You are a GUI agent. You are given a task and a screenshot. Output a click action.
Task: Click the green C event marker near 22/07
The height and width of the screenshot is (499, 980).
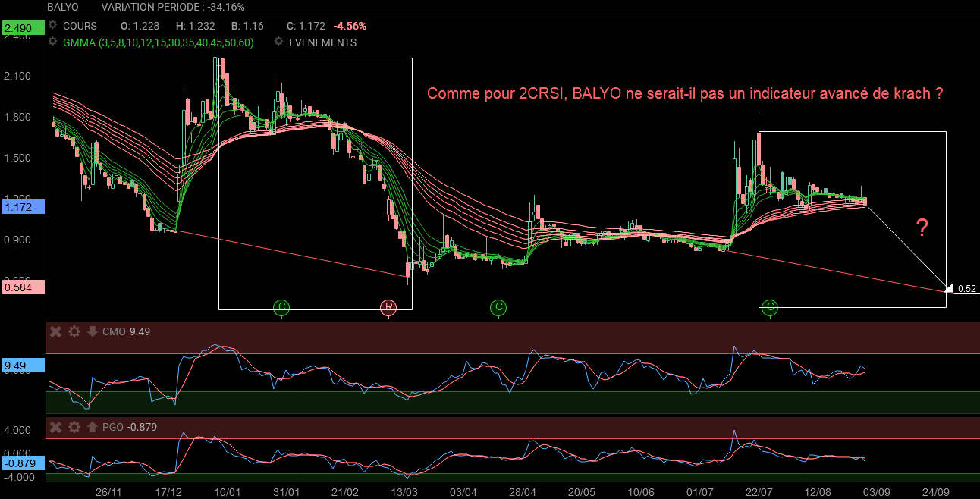pyautogui.click(x=771, y=307)
